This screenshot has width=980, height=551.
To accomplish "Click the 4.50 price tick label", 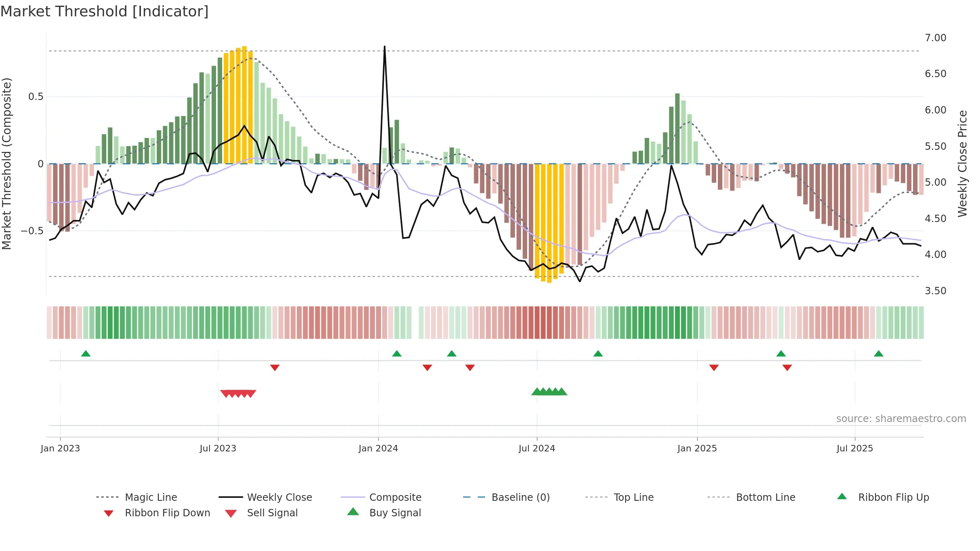I will coord(935,218).
